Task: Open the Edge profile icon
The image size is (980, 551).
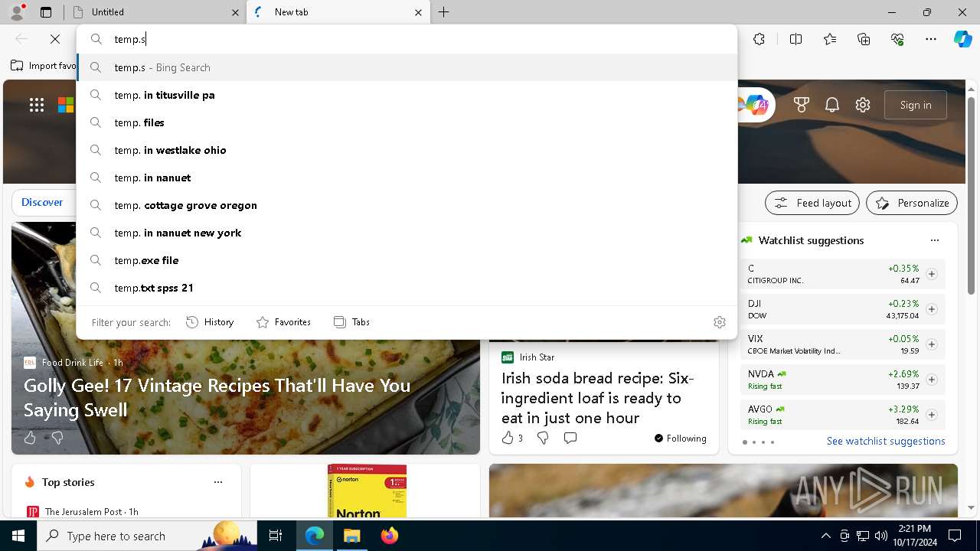Action: pos(16,11)
